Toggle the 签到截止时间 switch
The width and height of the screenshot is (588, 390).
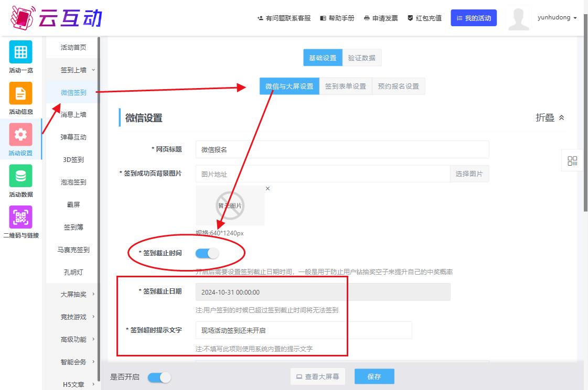pyautogui.click(x=207, y=254)
